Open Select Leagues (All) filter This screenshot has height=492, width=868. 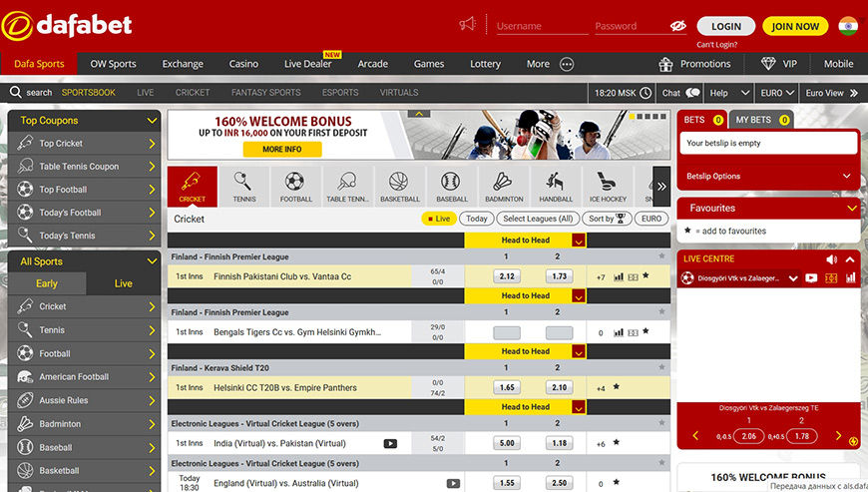tap(538, 219)
